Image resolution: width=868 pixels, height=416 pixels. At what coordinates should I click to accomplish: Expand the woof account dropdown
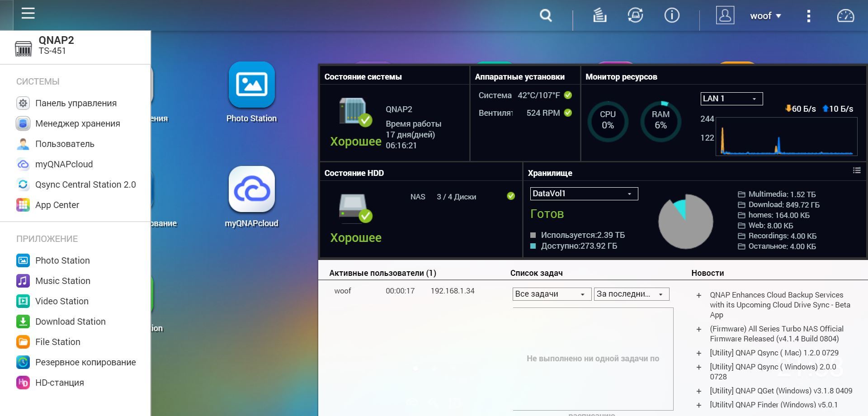(x=765, y=16)
